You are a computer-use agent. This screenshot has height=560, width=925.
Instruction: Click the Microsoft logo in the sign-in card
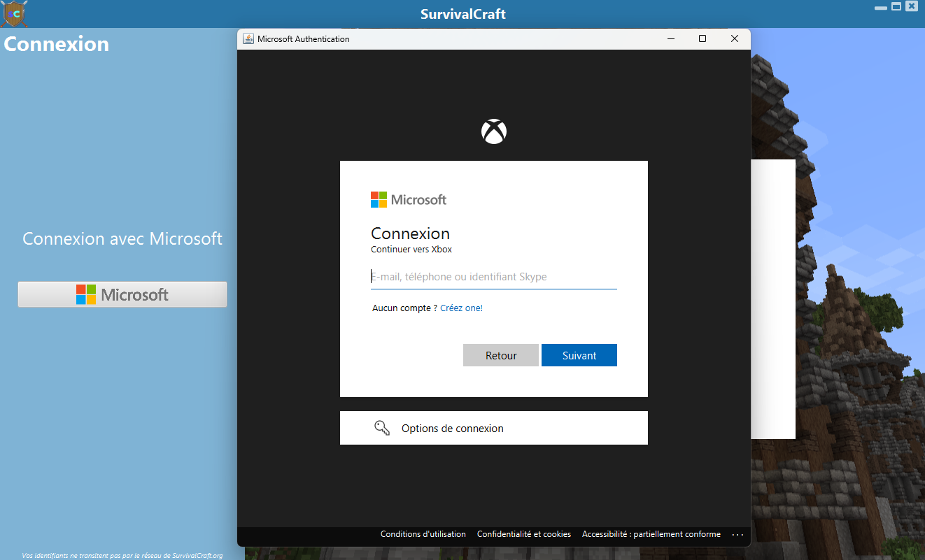coord(409,200)
